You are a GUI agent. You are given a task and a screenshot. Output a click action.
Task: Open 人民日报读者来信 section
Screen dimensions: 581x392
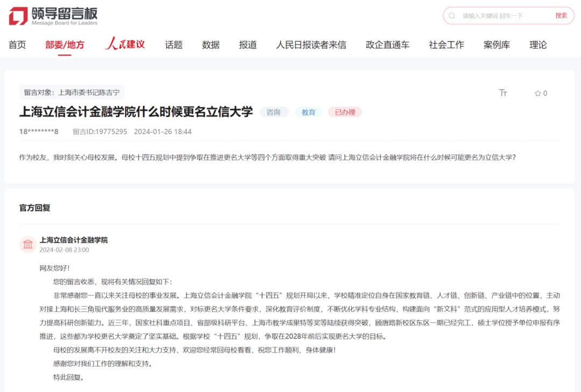point(311,45)
